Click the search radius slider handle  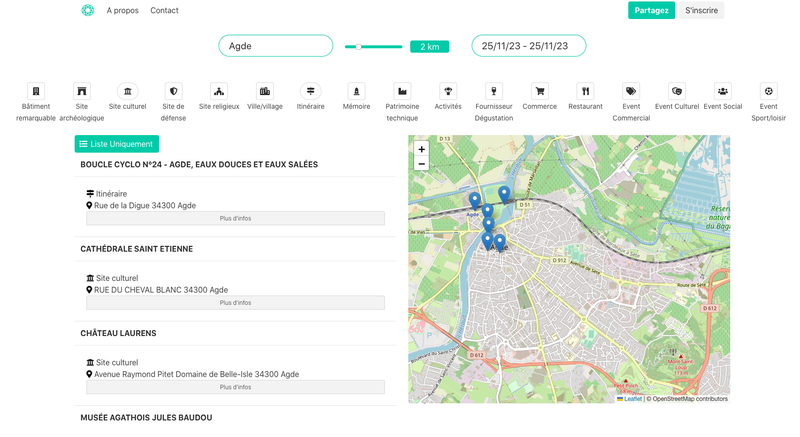click(358, 46)
